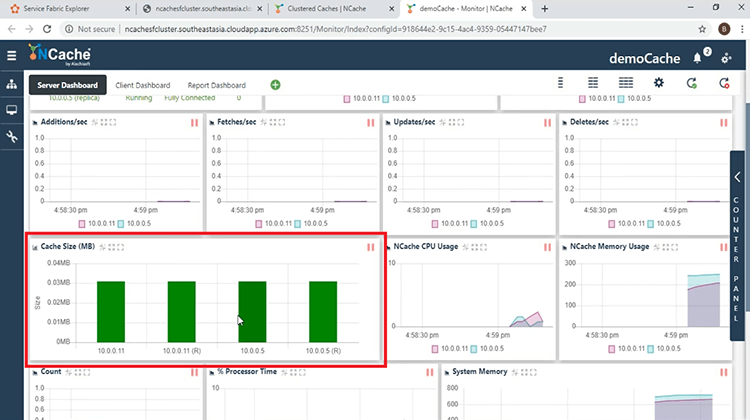Pause the Deletes/sec chart
This screenshot has height=420, width=750.
[x=724, y=123]
